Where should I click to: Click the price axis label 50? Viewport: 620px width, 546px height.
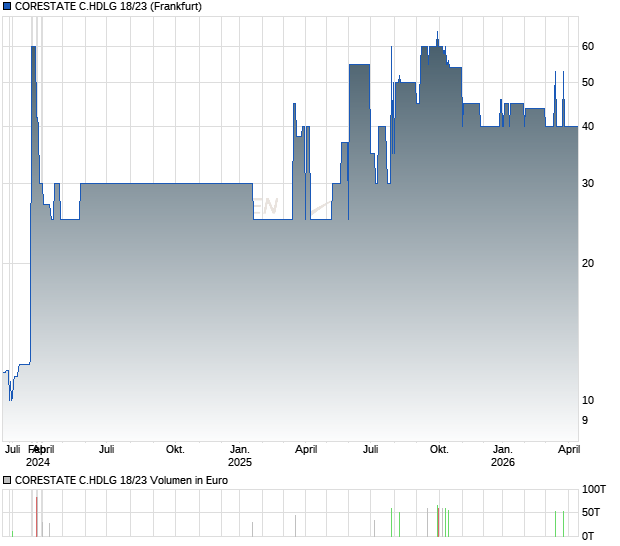[588, 83]
